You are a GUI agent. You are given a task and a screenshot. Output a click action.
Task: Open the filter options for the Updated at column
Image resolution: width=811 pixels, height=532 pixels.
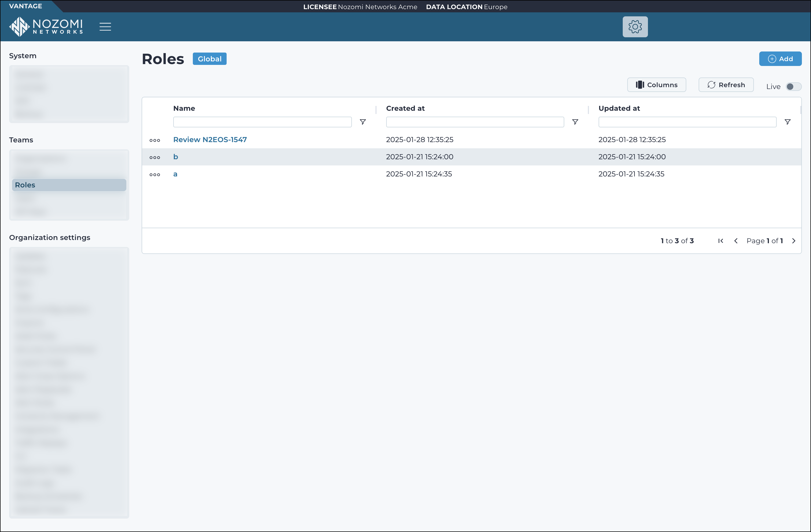pyautogui.click(x=788, y=122)
